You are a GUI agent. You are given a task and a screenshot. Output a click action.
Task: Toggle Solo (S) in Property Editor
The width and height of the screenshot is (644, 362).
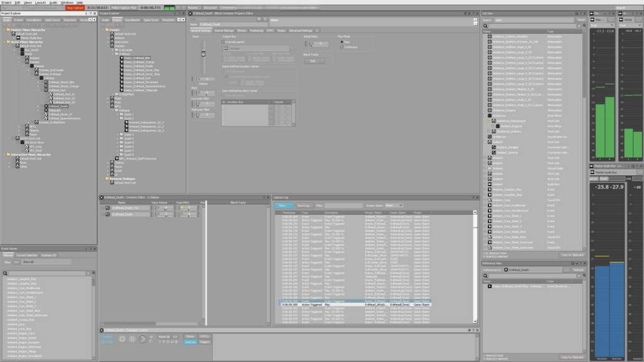(265, 19)
